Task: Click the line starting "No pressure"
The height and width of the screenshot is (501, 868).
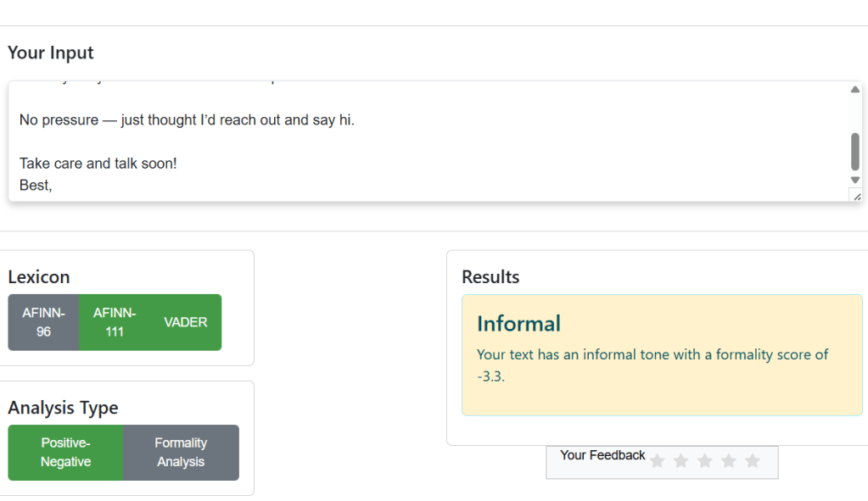Action: tap(187, 120)
